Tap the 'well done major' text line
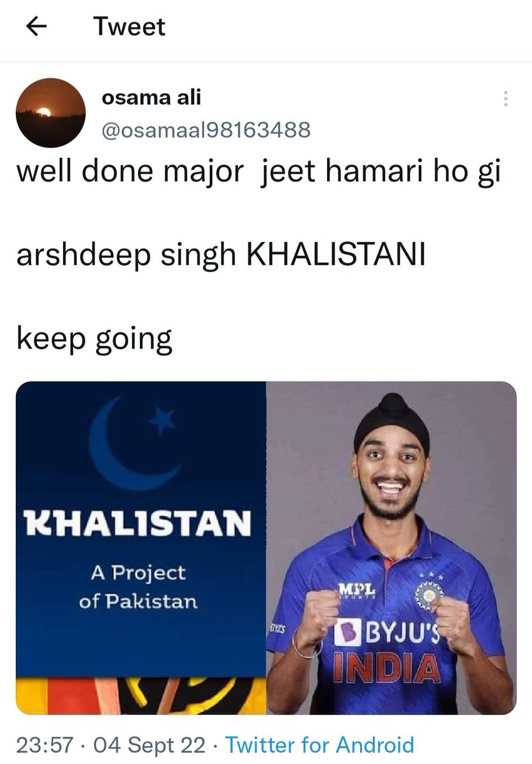Image resolution: width=532 pixels, height=764 pixels. pyautogui.click(x=258, y=174)
